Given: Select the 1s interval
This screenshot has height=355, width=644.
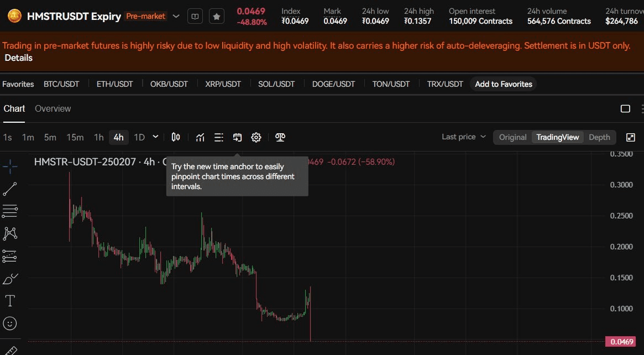Looking at the screenshot, I should point(7,137).
